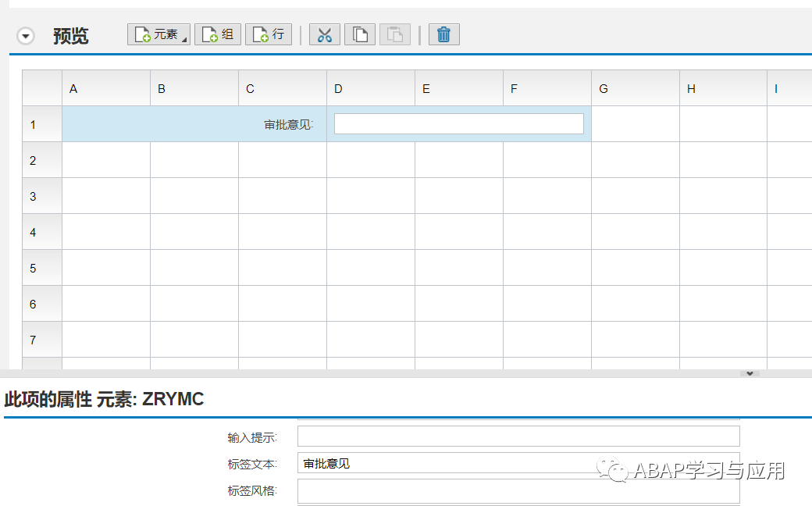Screen dimensions: 812x506
Task: Add a new 行 row
Action: coord(269,34)
